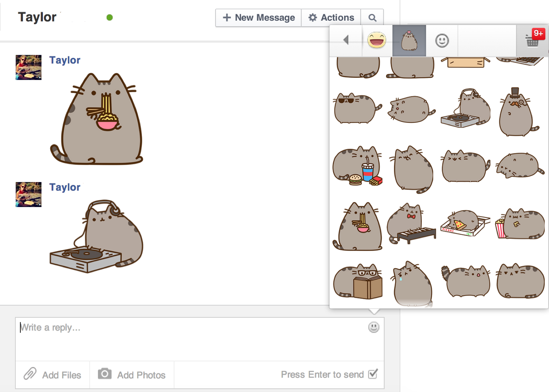Viewport: 549px width, 392px height.
Task: Click the left arrow in sticker tabs
Action: (346, 40)
